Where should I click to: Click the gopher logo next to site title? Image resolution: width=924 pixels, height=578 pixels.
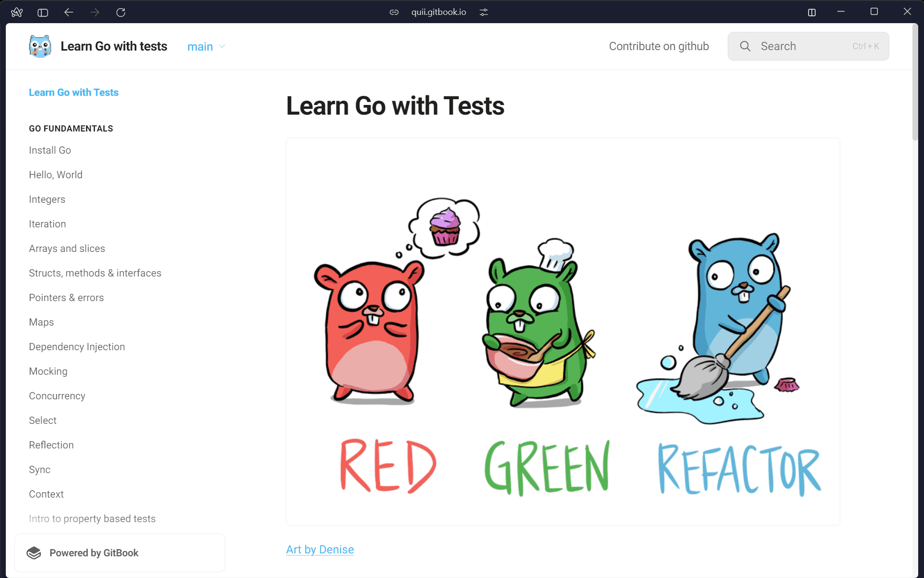(39, 46)
